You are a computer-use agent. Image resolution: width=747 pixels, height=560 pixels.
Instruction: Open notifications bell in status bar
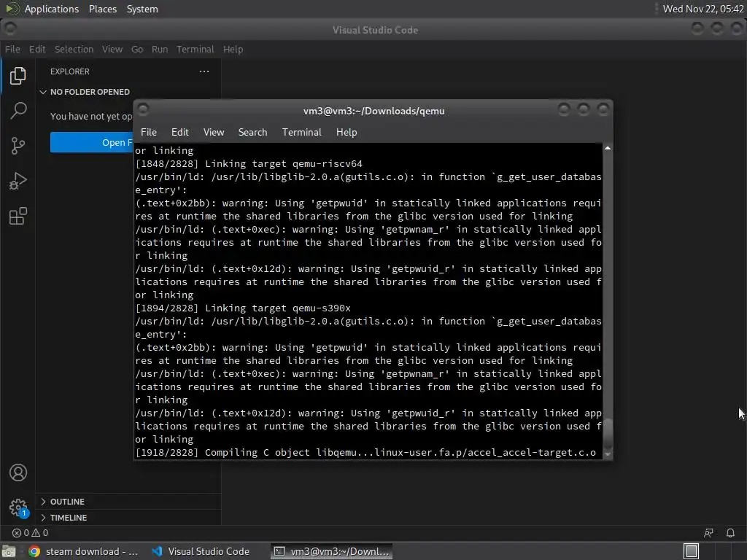coord(730,533)
